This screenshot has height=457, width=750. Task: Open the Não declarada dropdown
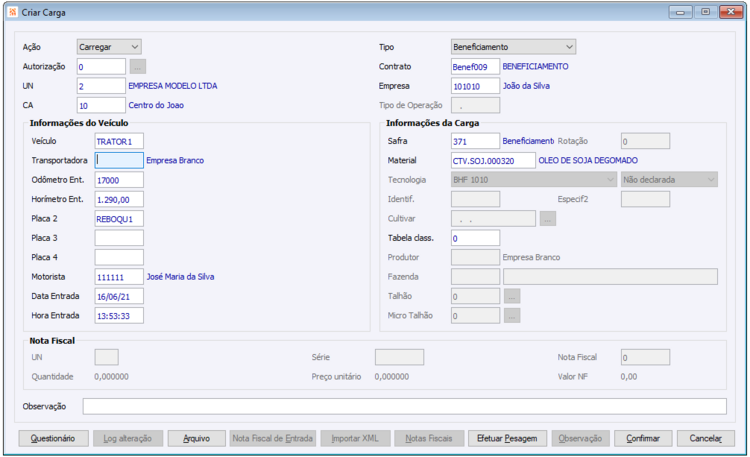pos(669,180)
